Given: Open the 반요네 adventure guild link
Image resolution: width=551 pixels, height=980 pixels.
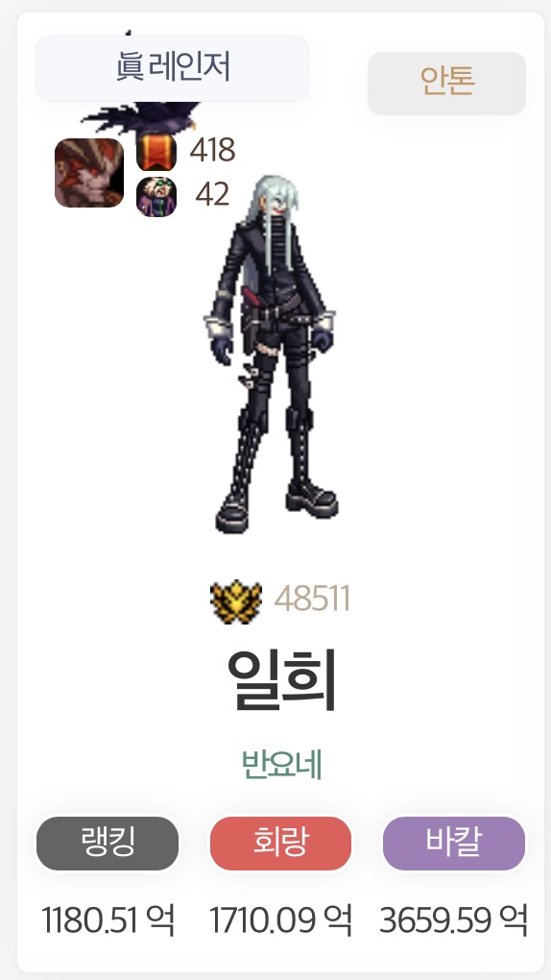Looking at the screenshot, I should tap(281, 765).
